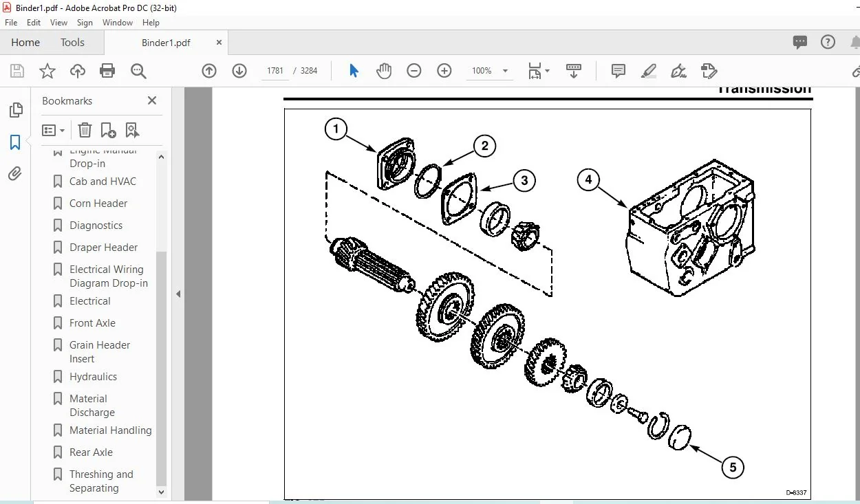This screenshot has height=504, width=860.
Task: Open the Threshing and Separating bookmark
Action: [x=101, y=481]
